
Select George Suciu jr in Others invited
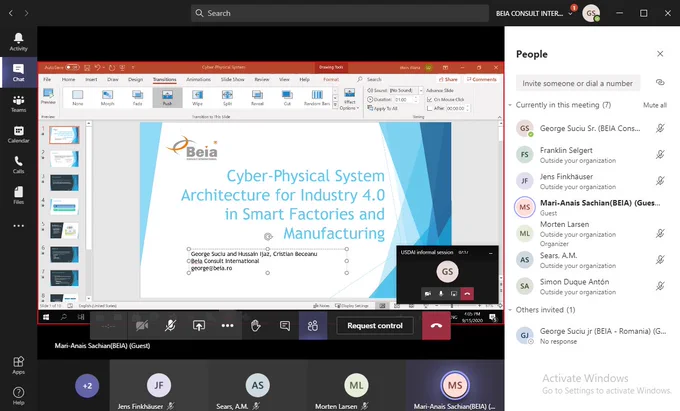coord(591,336)
